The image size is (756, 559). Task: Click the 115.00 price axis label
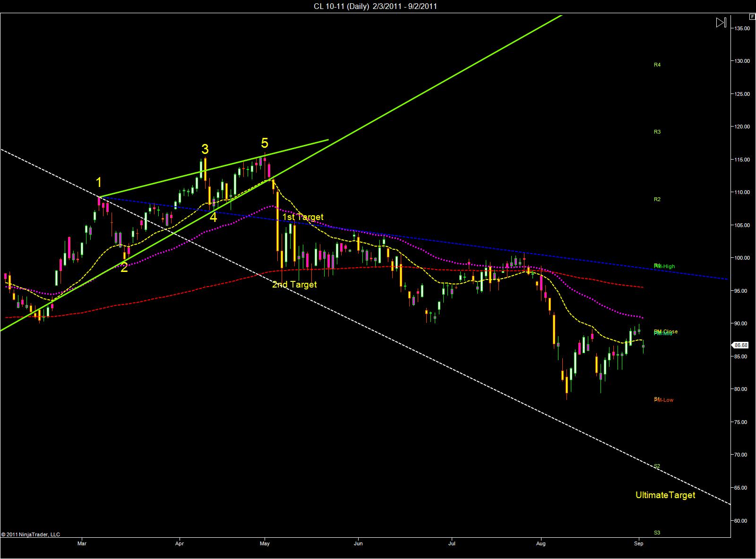(x=742, y=160)
